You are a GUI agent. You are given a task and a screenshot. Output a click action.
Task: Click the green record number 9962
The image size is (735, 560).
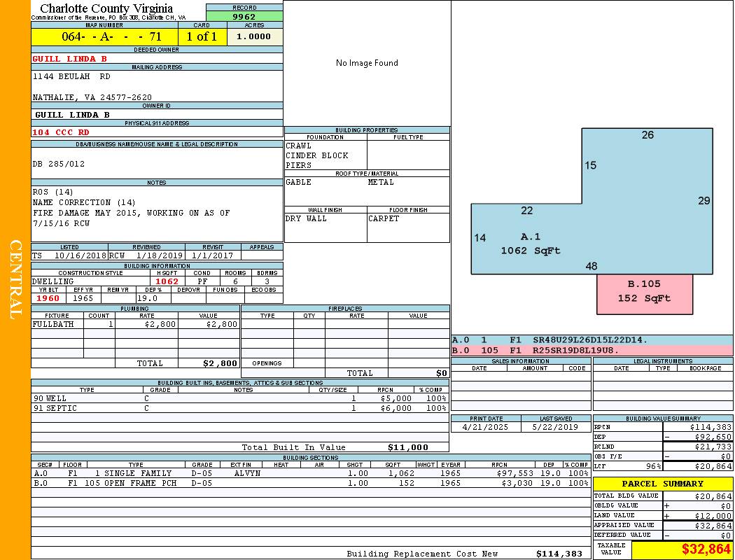point(244,17)
